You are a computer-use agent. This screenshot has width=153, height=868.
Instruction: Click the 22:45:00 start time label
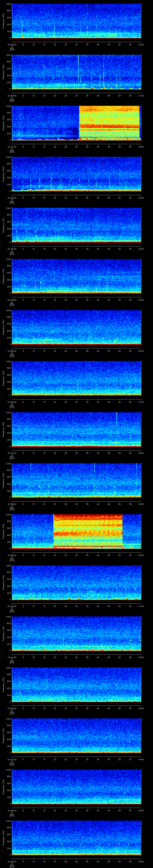[12, 861]
